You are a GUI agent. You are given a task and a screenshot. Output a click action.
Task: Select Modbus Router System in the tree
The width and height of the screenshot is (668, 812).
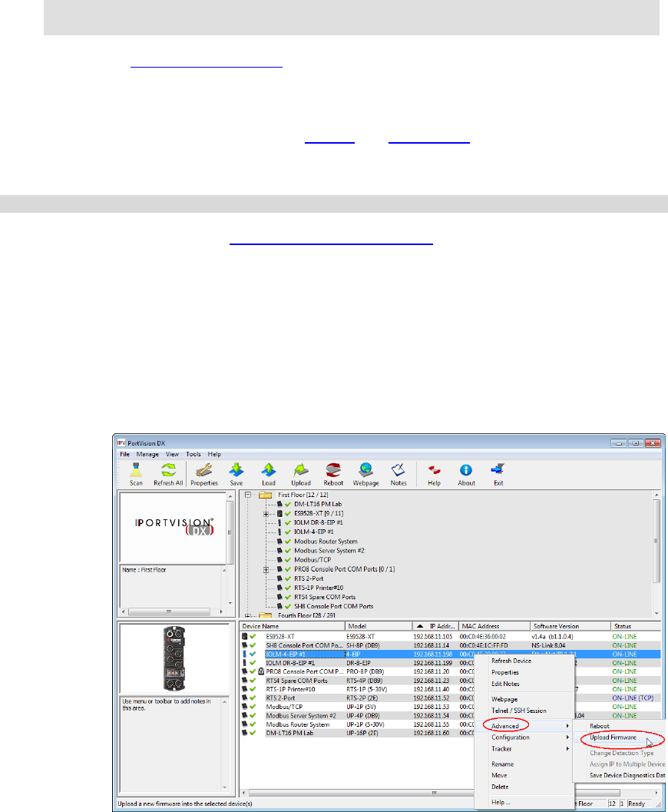point(326,542)
